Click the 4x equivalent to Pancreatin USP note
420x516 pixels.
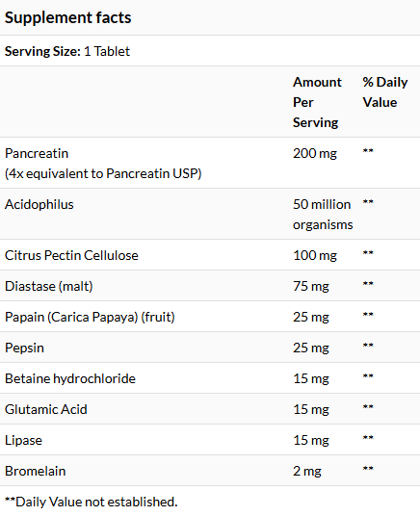click(103, 173)
